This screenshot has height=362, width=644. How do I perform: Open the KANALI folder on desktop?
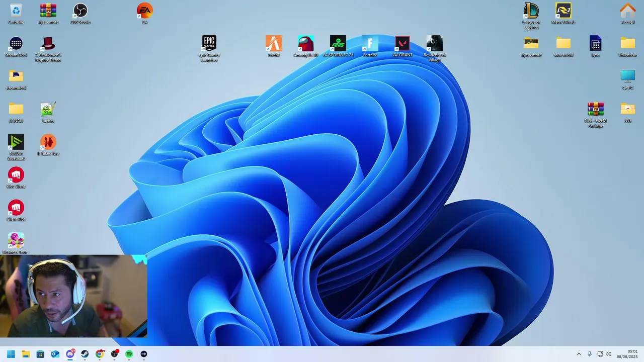[16, 109]
